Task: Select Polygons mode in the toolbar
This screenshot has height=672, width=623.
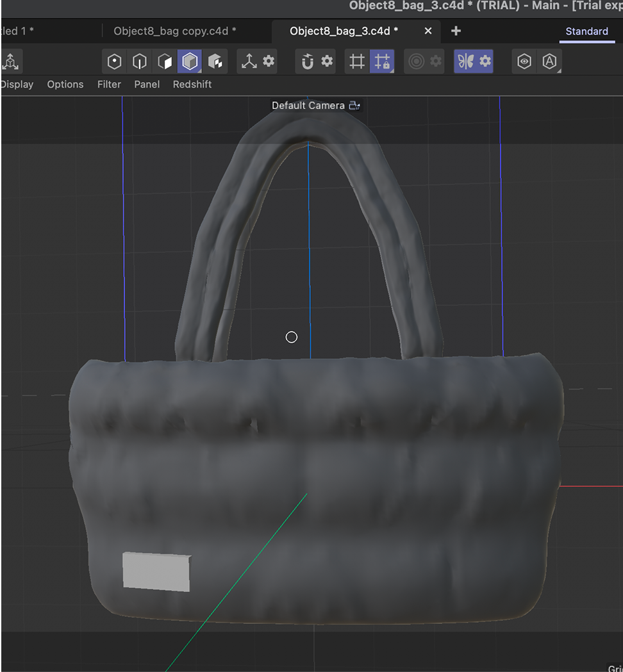Action: 165,61
